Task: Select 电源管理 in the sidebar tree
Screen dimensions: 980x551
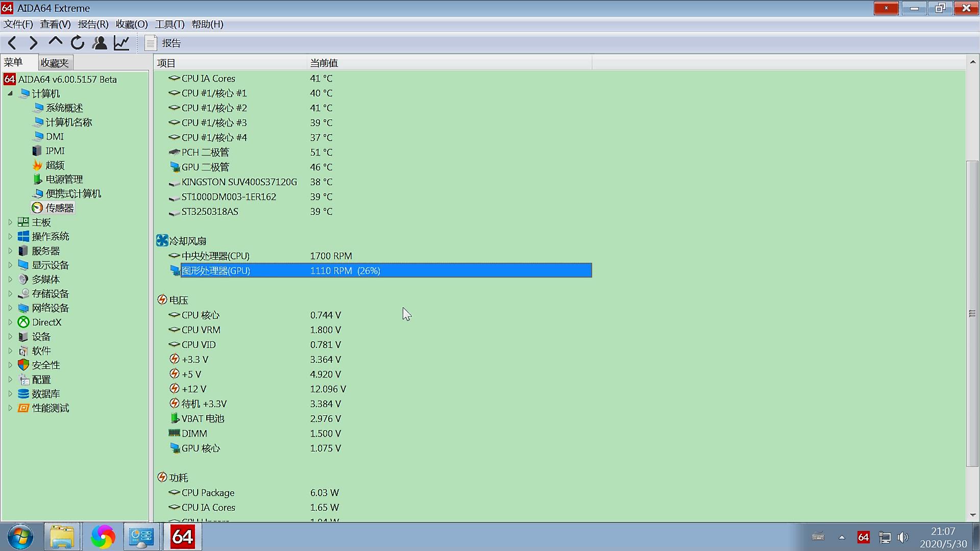Action: pos(64,180)
